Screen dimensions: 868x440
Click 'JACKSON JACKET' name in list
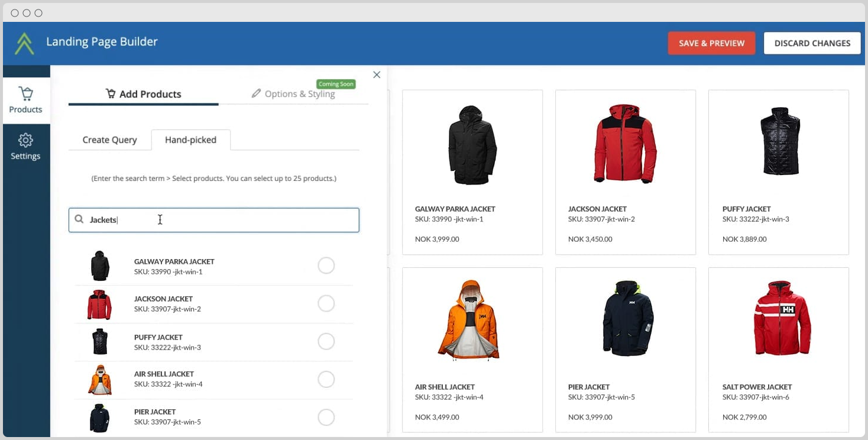coord(164,299)
